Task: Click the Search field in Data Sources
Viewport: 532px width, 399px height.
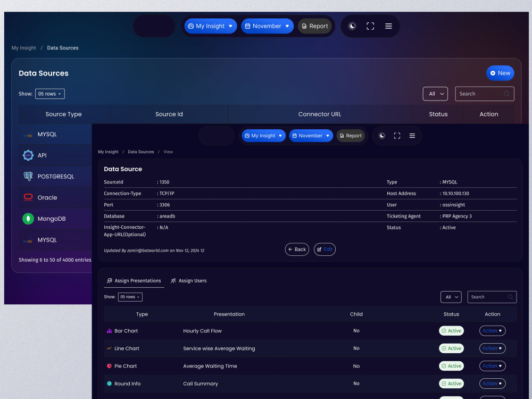Action: point(484,94)
